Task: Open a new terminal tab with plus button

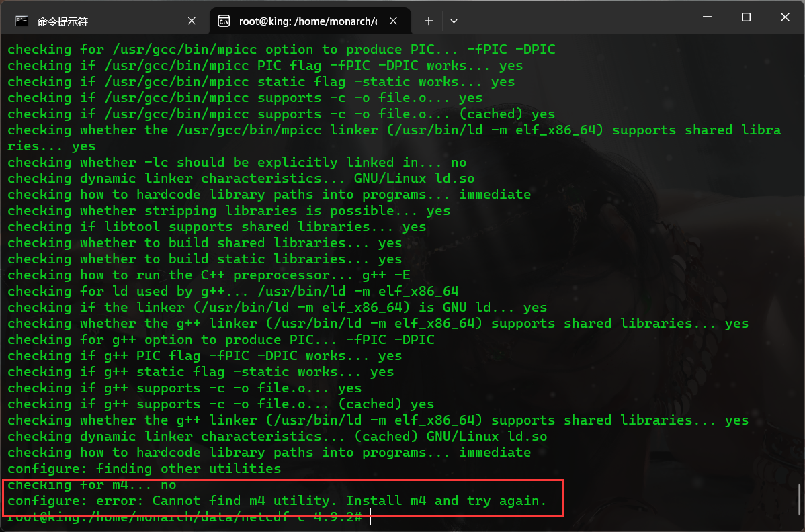Action: [429, 21]
